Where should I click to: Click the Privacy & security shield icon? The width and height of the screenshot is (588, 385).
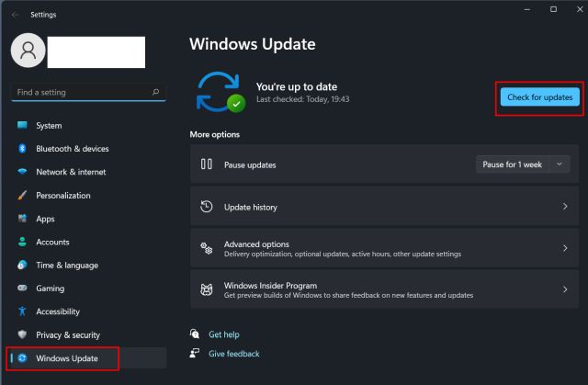[x=22, y=335]
